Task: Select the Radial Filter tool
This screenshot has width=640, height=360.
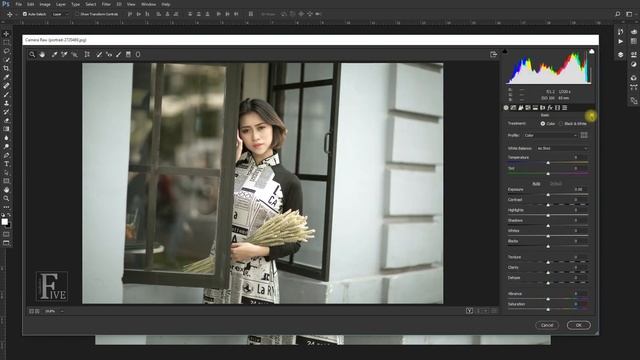Action: point(138,54)
